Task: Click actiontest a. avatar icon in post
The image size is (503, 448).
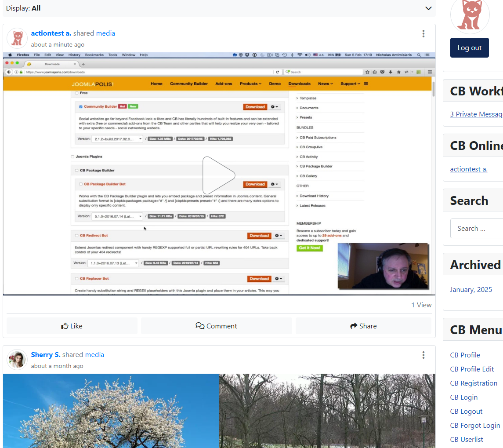Action: click(x=17, y=39)
